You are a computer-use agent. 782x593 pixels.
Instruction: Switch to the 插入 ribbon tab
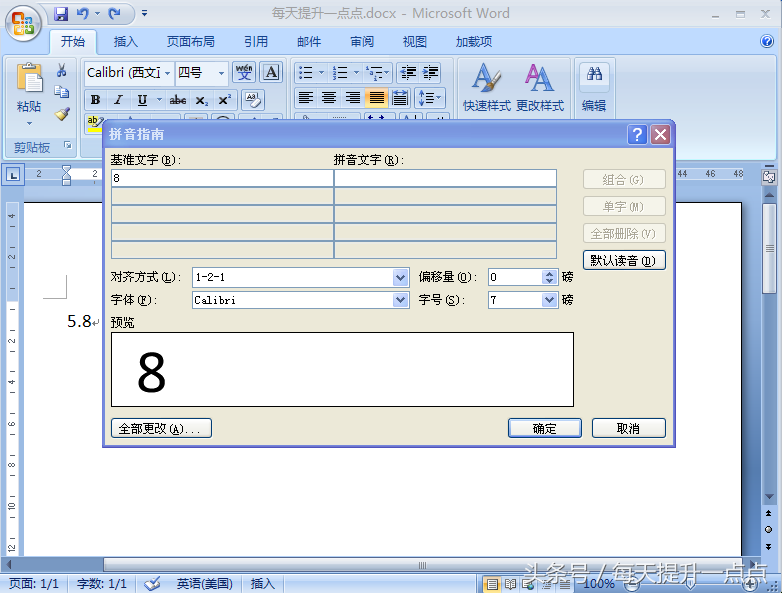[126, 42]
